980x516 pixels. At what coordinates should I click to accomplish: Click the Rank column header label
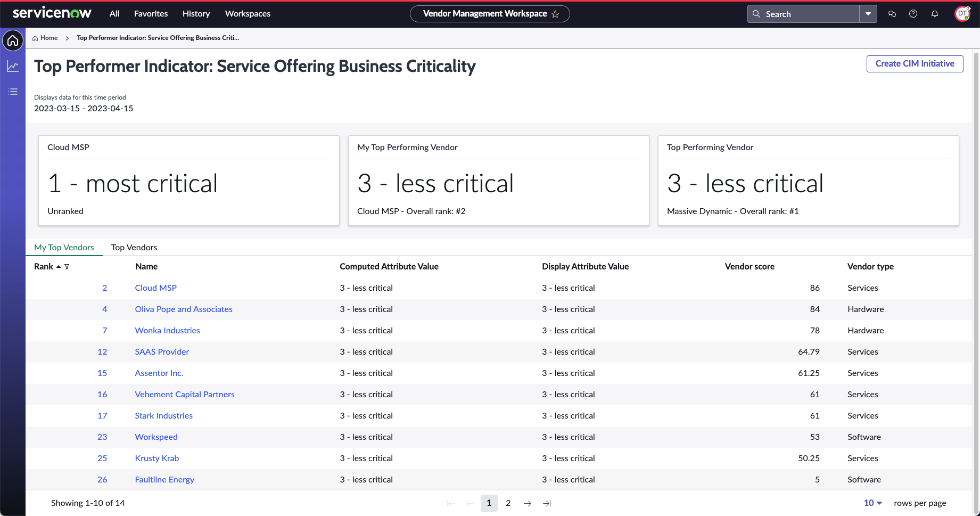[44, 267]
